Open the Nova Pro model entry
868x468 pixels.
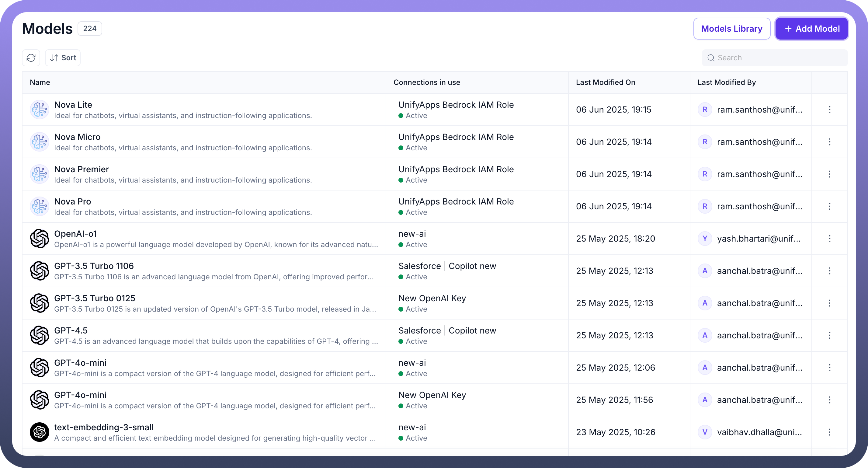tap(72, 202)
